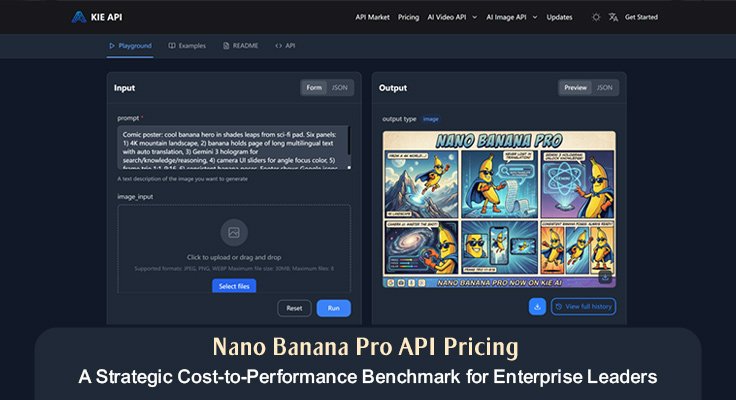The width and height of the screenshot is (736, 400).
Task: Toggle the light/dark theme sun icon
Action: (596, 17)
